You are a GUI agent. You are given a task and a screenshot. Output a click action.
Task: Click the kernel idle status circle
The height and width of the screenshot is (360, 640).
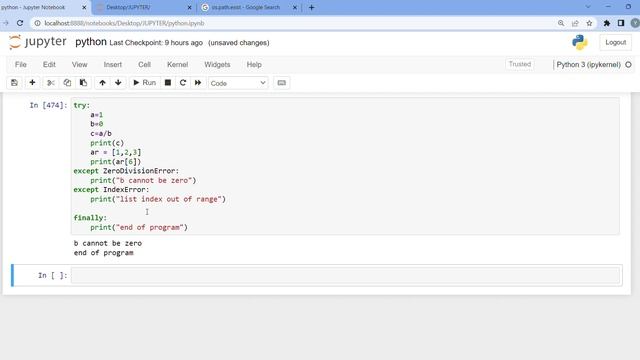pyautogui.click(x=628, y=64)
